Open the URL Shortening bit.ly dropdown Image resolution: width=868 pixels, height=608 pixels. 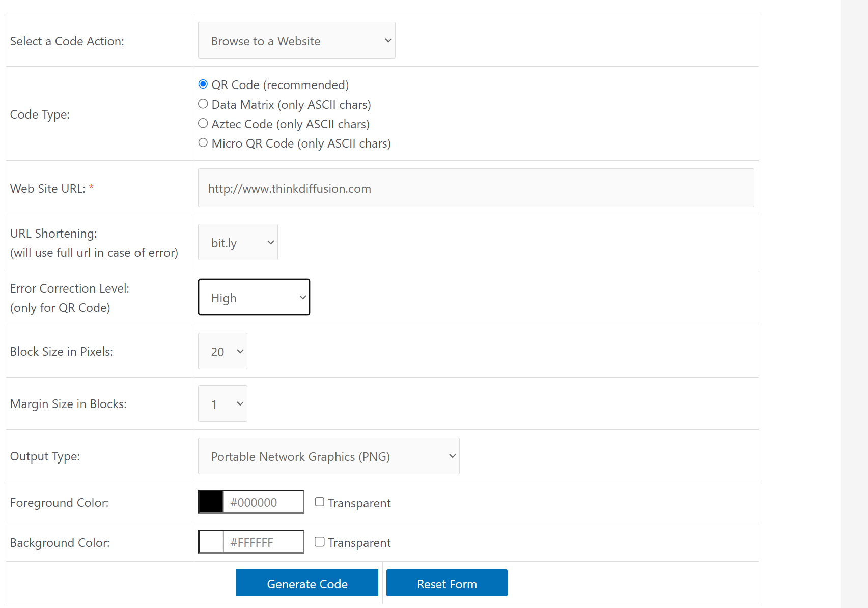point(238,242)
